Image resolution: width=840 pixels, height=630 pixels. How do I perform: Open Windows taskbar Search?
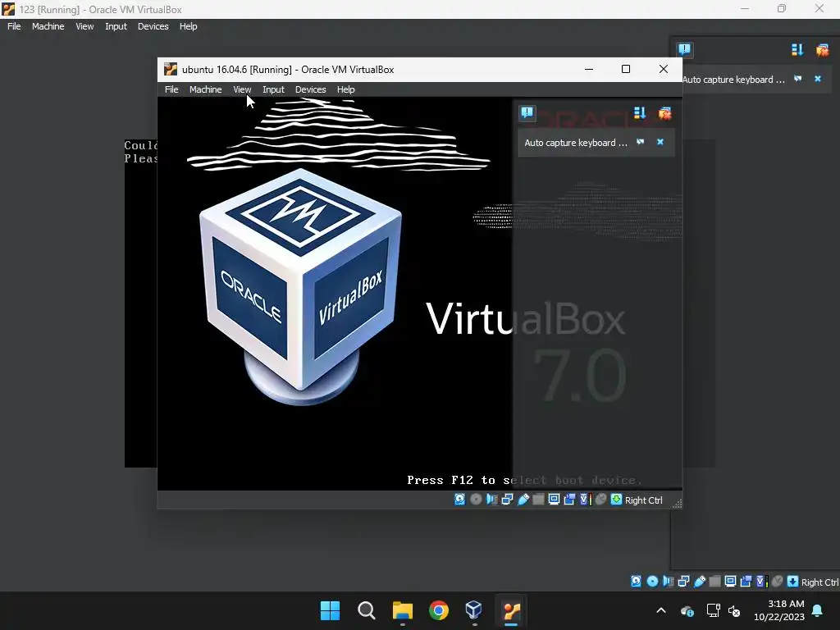pos(367,610)
